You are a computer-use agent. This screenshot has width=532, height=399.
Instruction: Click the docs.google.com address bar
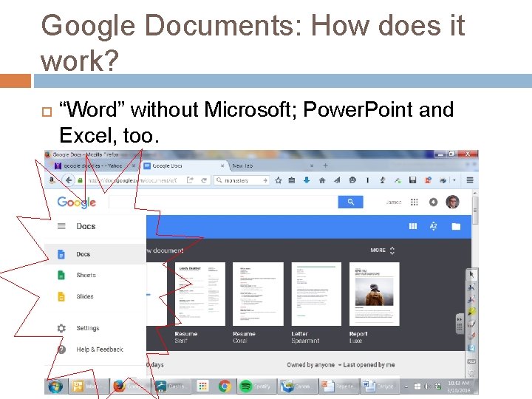click(132, 180)
